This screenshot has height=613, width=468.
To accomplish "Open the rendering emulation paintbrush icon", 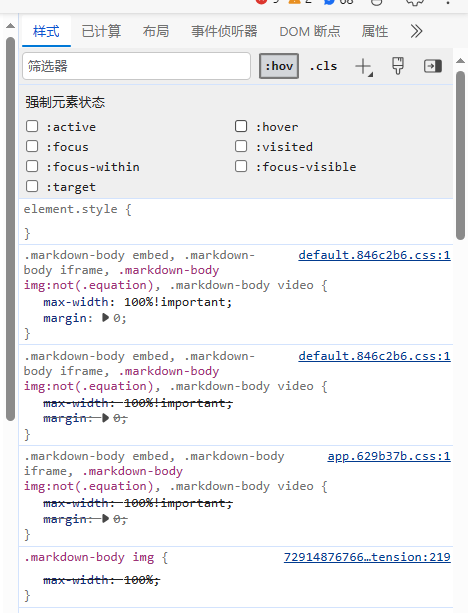I will click(x=398, y=66).
